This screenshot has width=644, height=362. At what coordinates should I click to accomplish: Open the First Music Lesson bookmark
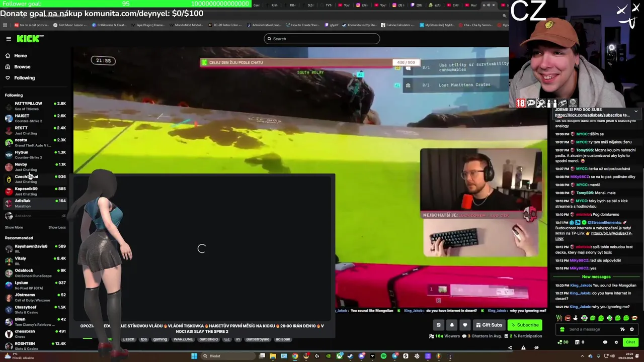pos(70,25)
